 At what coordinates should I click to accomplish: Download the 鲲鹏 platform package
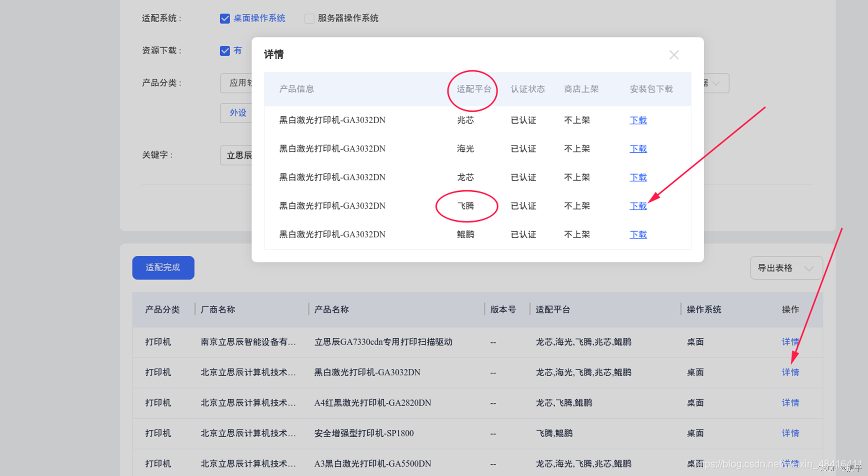(x=638, y=235)
